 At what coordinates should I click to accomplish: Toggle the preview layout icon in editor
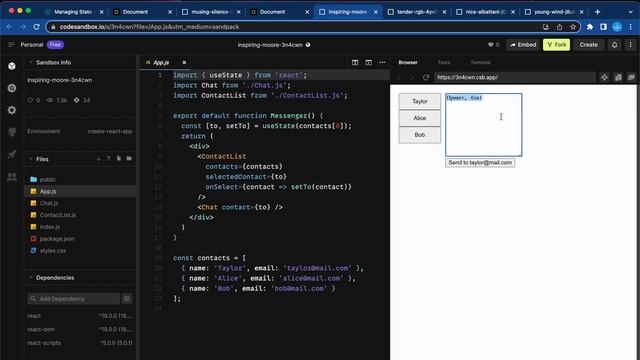[x=369, y=62]
